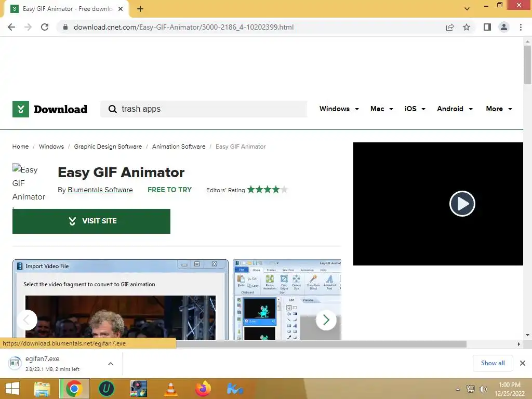The image size is (532, 399).
Task: Open the Windows breadcrumb link
Action: coord(51,147)
